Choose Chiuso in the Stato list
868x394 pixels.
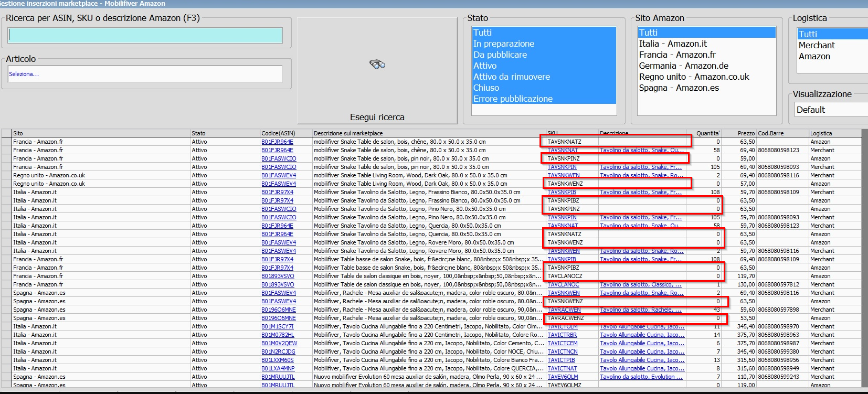(544, 88)
